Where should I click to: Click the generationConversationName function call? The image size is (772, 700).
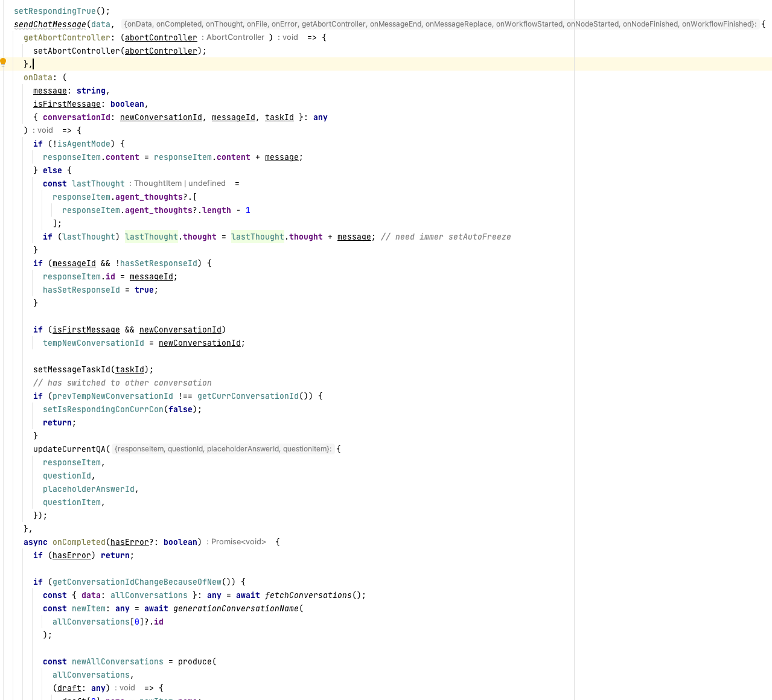236,608
